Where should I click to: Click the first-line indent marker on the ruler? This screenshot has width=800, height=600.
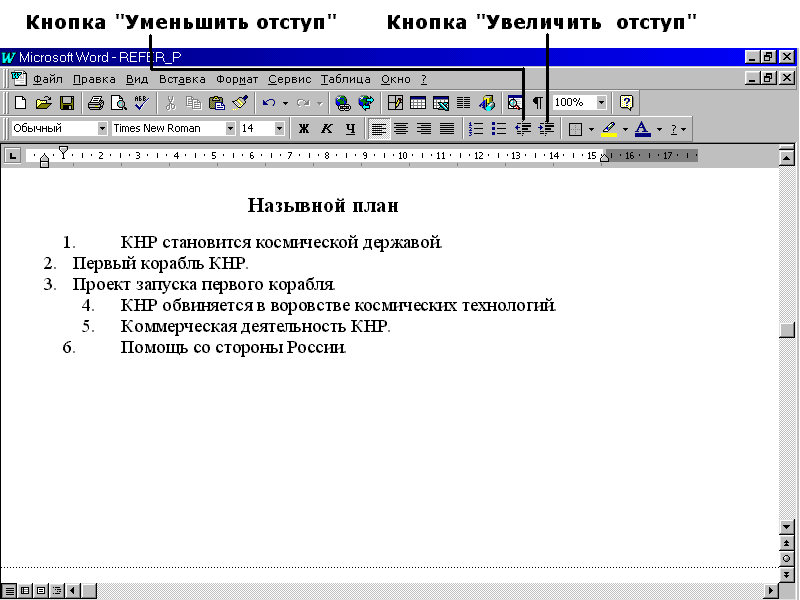[63, 152]
